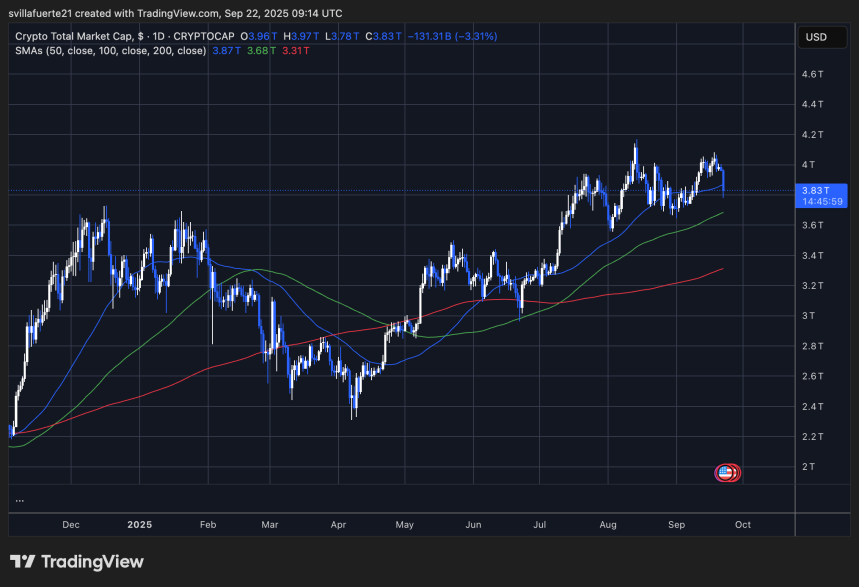Click the 2025 label on the time axis

pos(139,524)
